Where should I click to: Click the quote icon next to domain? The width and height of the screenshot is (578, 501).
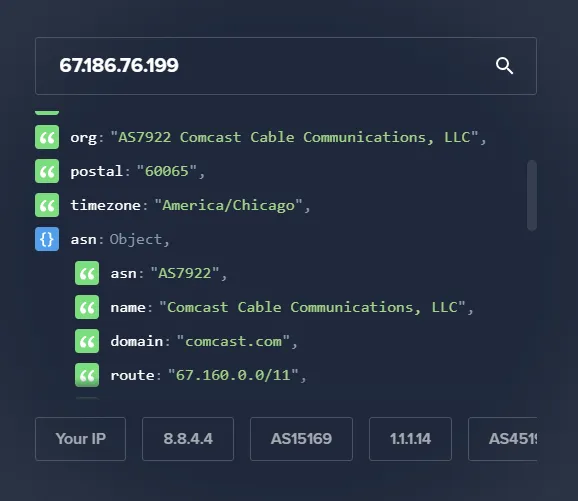(87, 341)
